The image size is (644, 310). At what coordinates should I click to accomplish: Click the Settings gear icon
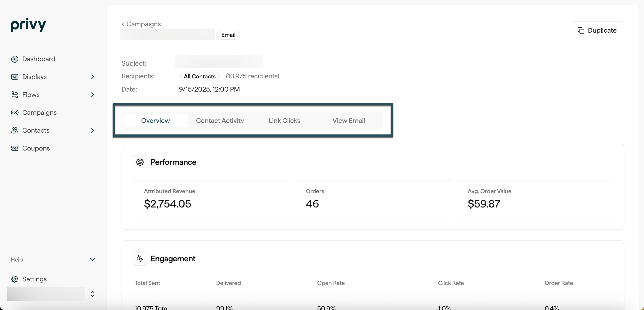click(15, 279)
